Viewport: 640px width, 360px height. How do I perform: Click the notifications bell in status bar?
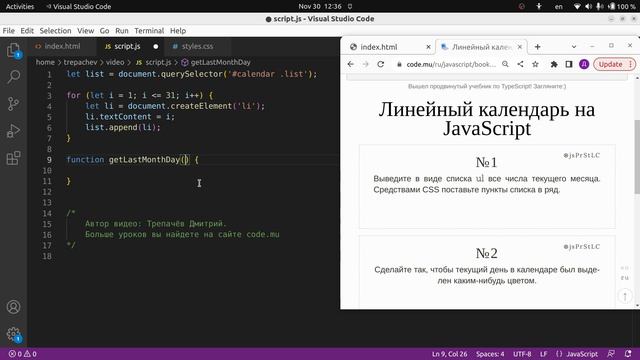pos(628,354)
